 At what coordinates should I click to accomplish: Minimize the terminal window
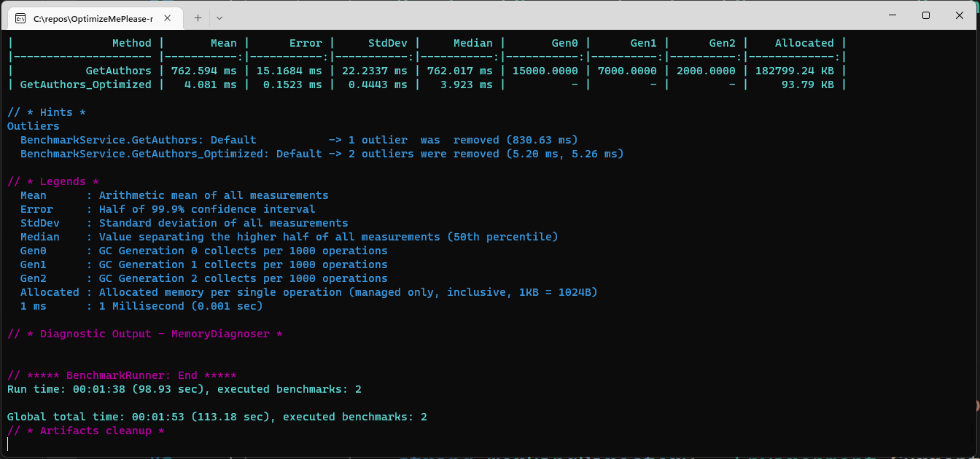[x=892, y=15]
